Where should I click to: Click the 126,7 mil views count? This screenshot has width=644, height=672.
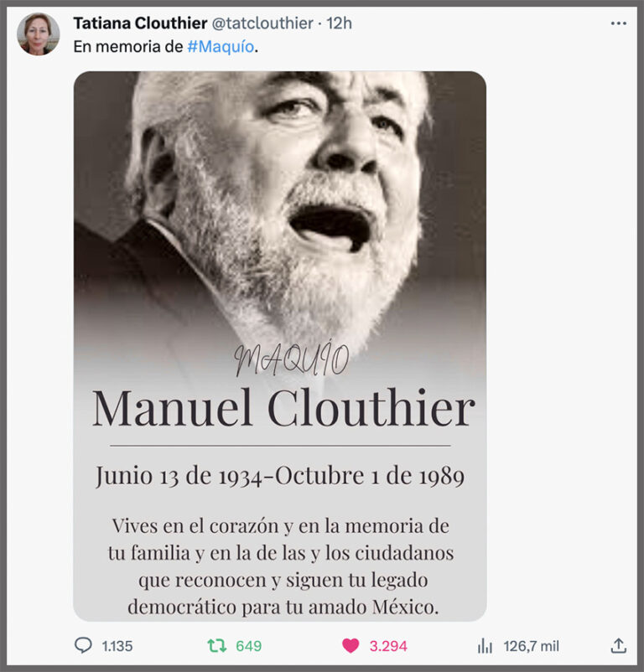click(x=532, y=646)
